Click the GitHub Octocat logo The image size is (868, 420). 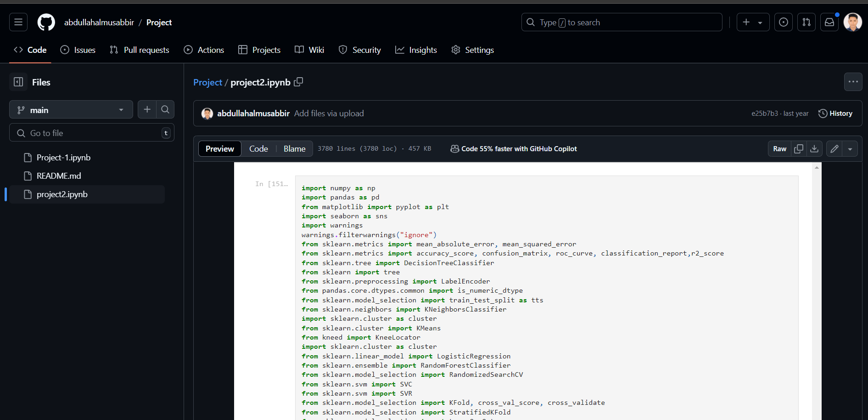point(46,22)
